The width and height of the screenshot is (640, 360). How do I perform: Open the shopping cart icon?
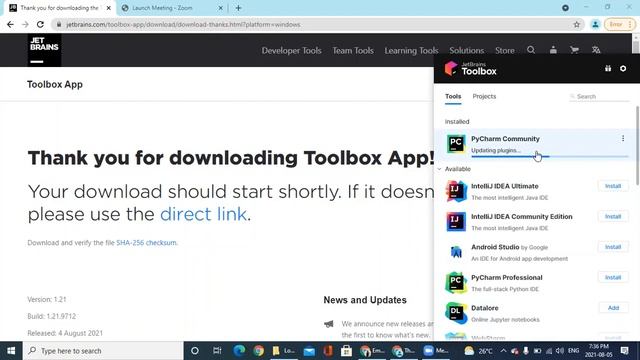point(574,50)
